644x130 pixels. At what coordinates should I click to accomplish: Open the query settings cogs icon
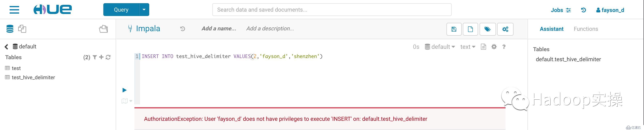505,29
